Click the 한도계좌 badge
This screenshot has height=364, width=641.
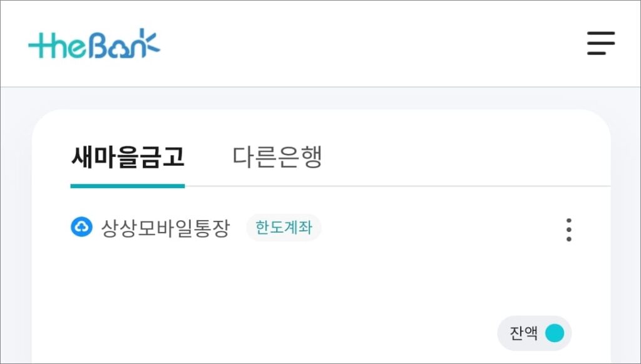click(284, 228)
